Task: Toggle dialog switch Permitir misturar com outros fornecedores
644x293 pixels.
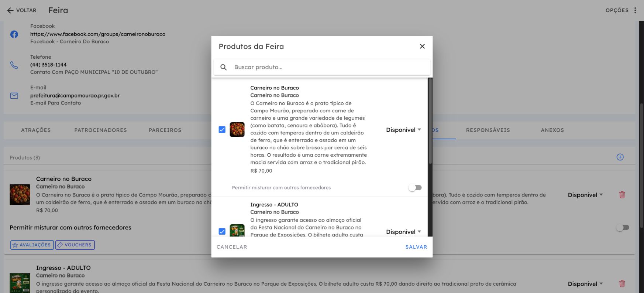Action: pos(415,188)
